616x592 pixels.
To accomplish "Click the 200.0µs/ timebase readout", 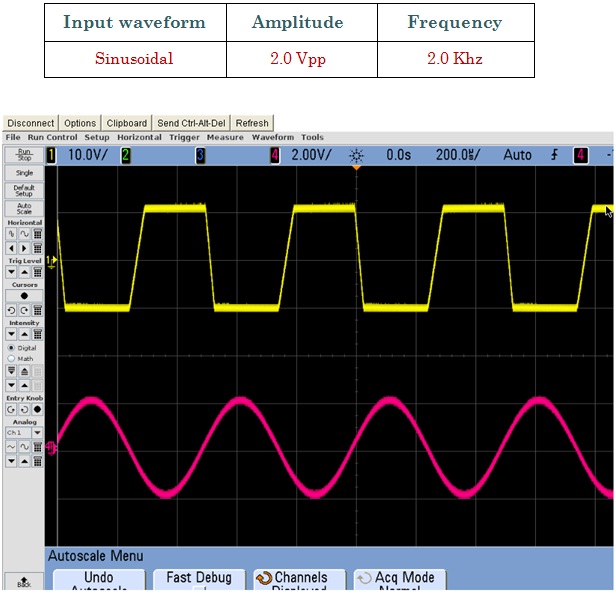I will (x=458, y=155).
